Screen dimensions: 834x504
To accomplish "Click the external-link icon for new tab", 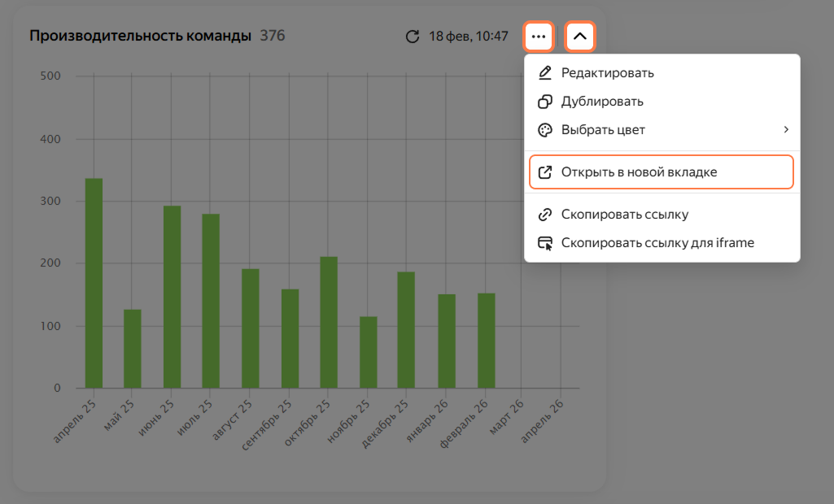I will 545,172.
